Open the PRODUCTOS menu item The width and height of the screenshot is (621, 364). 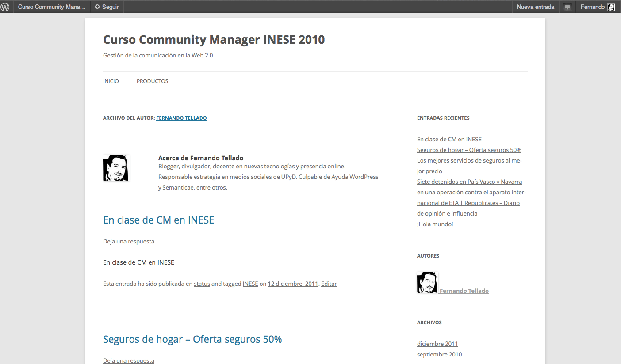[152, 81]
